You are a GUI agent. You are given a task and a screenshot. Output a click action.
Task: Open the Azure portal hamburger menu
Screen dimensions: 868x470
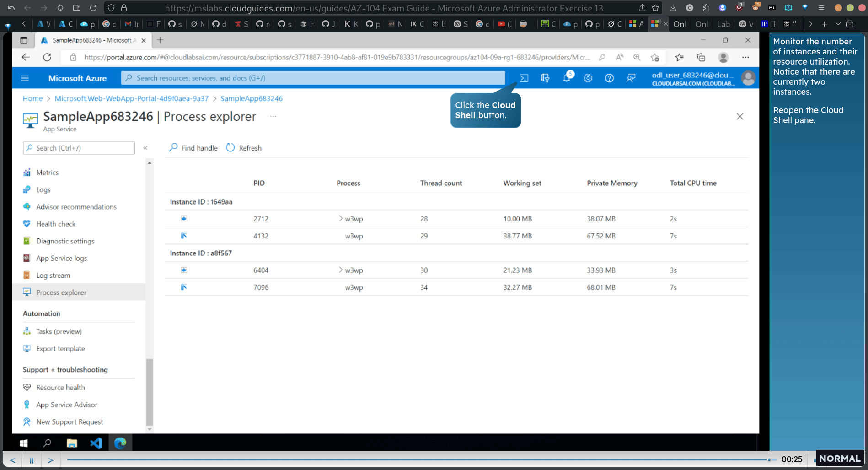click(x=25, y=78)
